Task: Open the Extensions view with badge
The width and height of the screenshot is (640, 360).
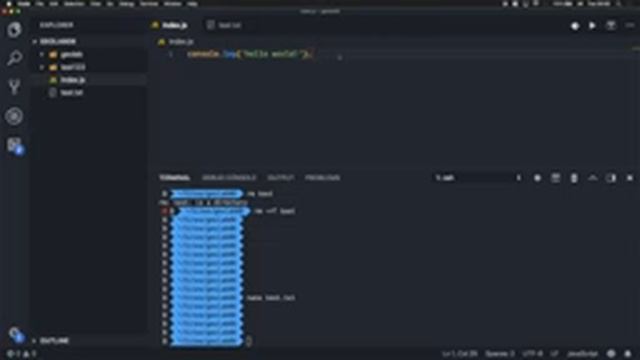Action: (x=15, y=146)
